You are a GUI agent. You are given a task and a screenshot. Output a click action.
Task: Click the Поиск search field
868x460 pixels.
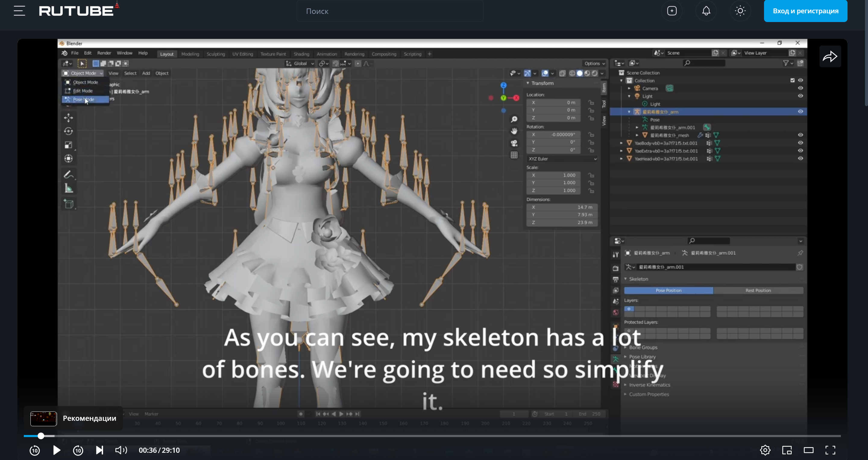[389, 11]
